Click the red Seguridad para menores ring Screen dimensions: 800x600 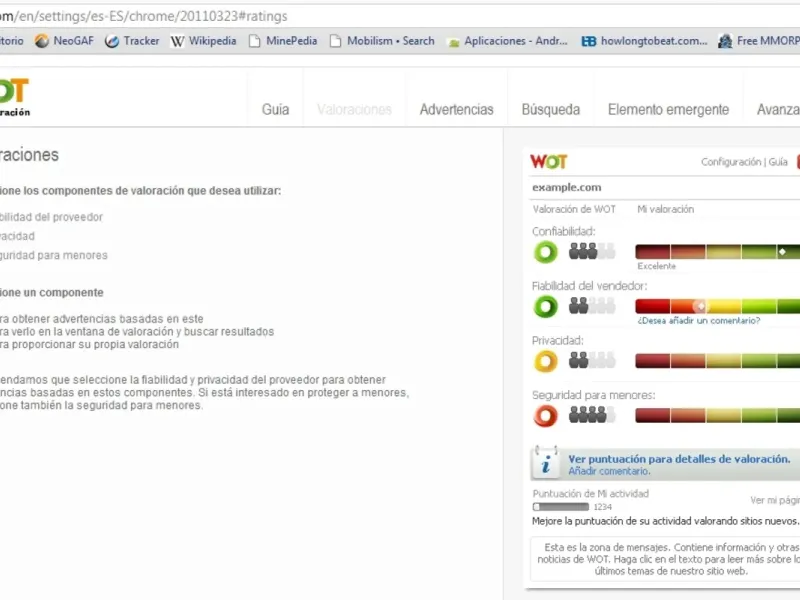[545, 416]
